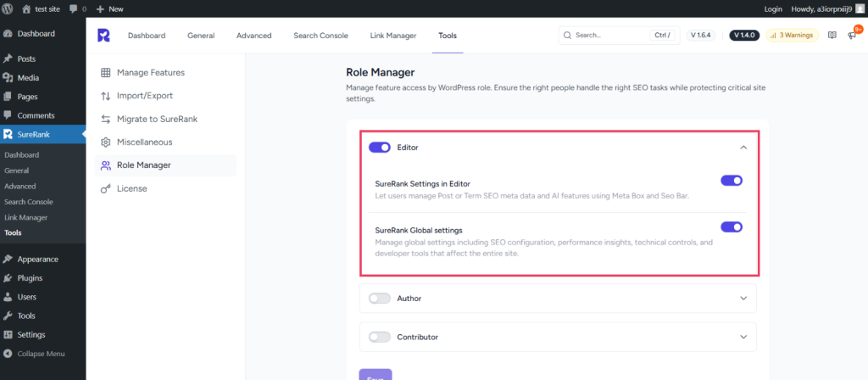Click the Login link in admin bar
The image size is (868, 380).
pyautogui.click(x=773, y=8)
